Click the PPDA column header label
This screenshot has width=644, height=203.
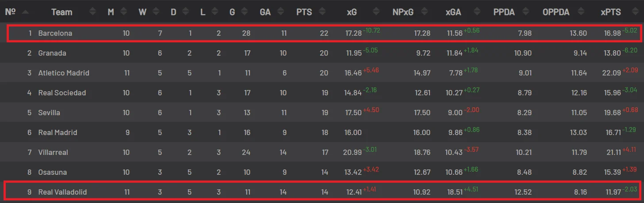(x=504, y=12)
